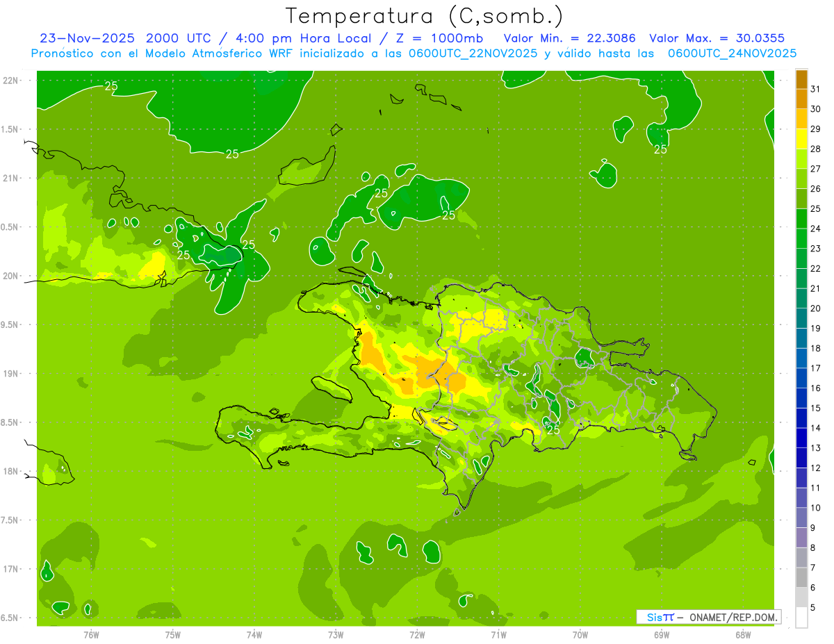Viewport: 834px width, 644px height.
Task: Click purple legend swatch between 9 and 10
Action: click(801, 518)
